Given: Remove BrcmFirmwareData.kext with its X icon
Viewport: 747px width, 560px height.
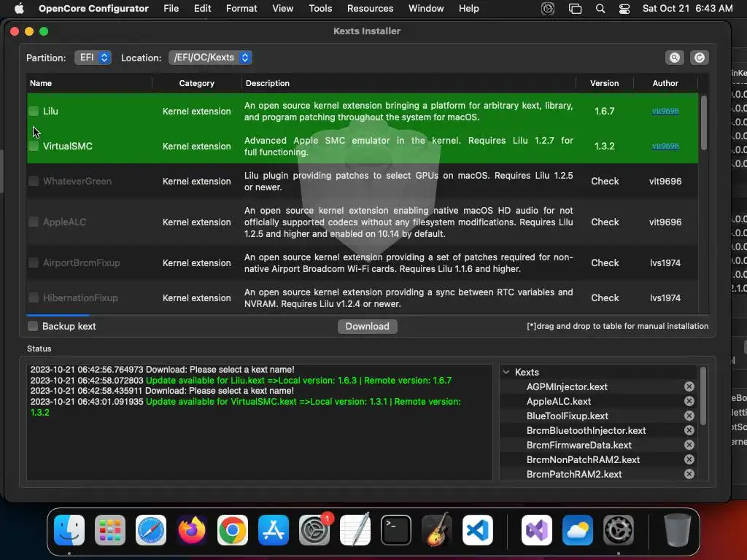Looking at the screenshot, I should point(689,446).
